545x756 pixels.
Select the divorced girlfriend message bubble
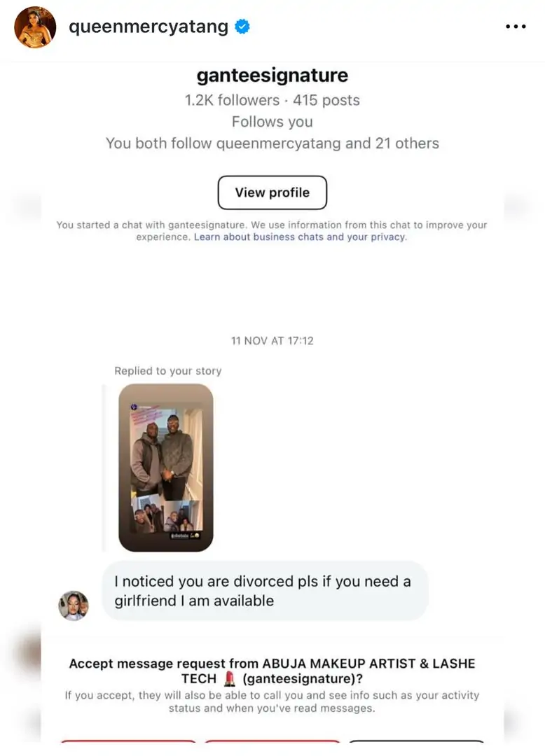pos(265,591)
